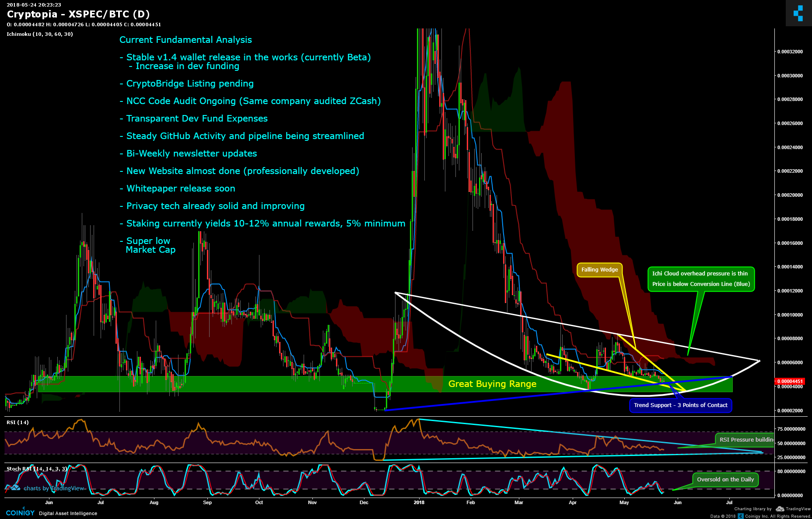Click the 'Current Fundamental Analysis' heading

[185, 40]
